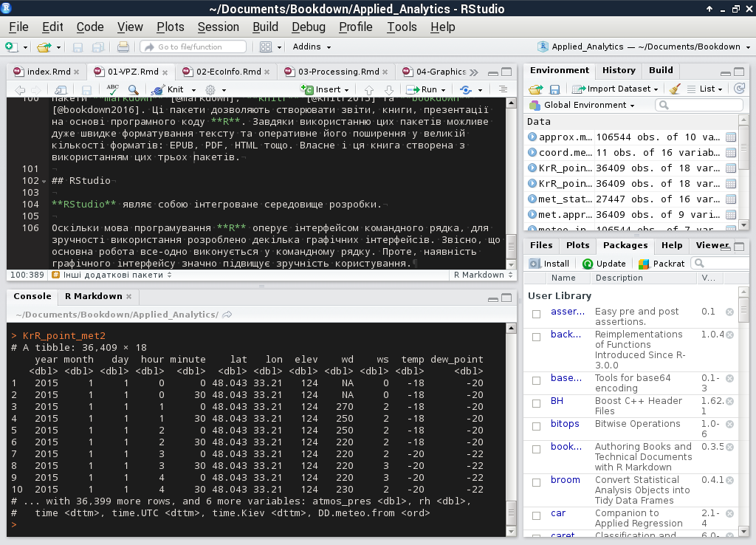Expand the Global Environment dropdown
This screenshot has height=545, width=756.
583,105
